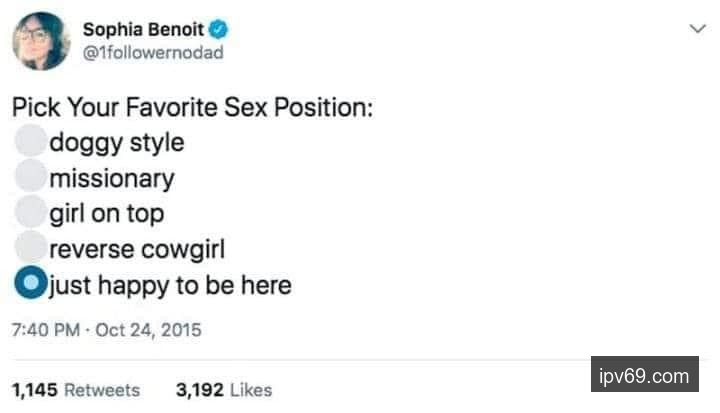Expand the tweet options chevron menu
The height and width of the screenshot is (413, 720).
coord(697,30)
